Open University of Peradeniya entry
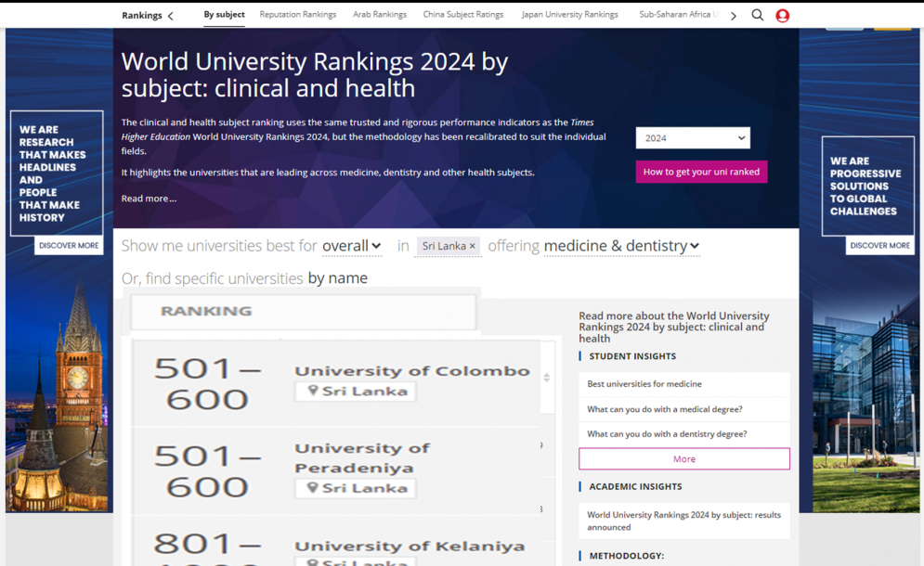This screenshot has width=924, height=566. pyautogui.click(x=362, y=457)
